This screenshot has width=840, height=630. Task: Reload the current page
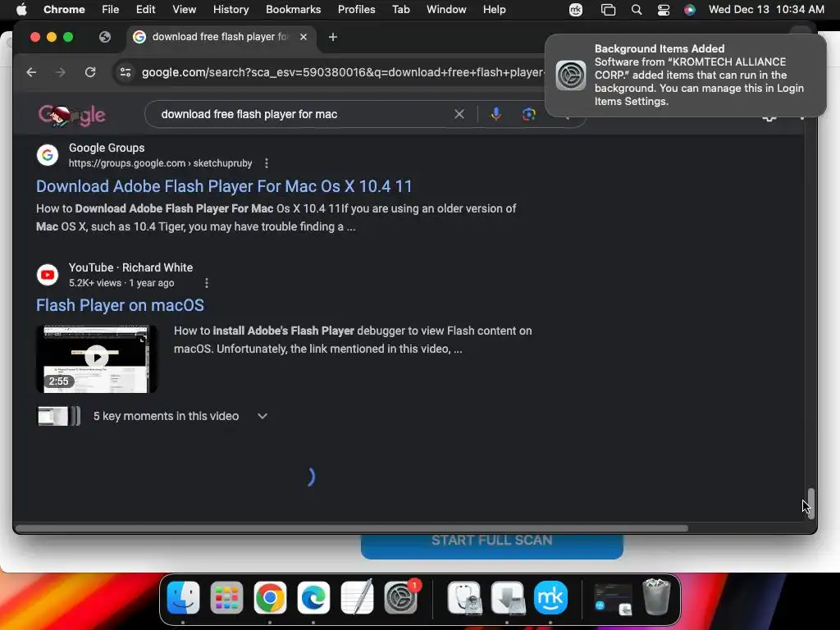click(90, 72)
